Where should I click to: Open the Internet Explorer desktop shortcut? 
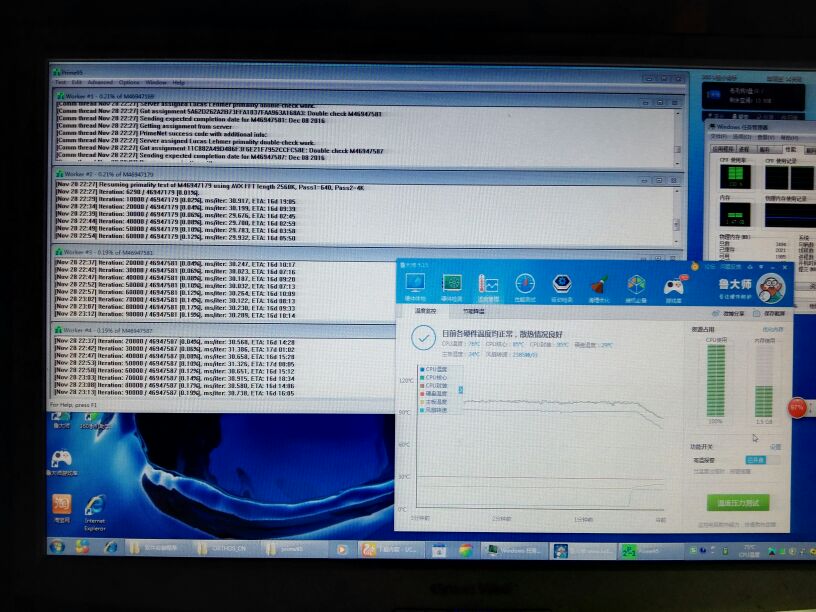95,513
